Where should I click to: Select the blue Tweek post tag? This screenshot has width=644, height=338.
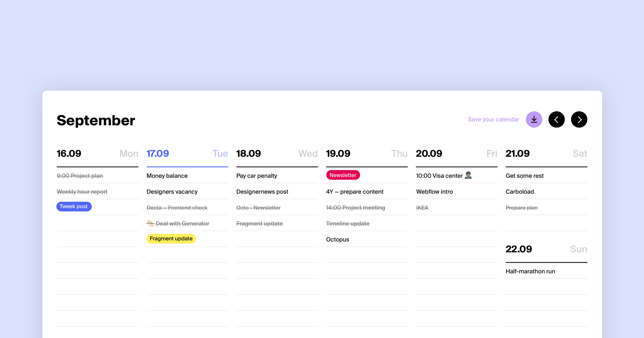(x=74, y=206)
